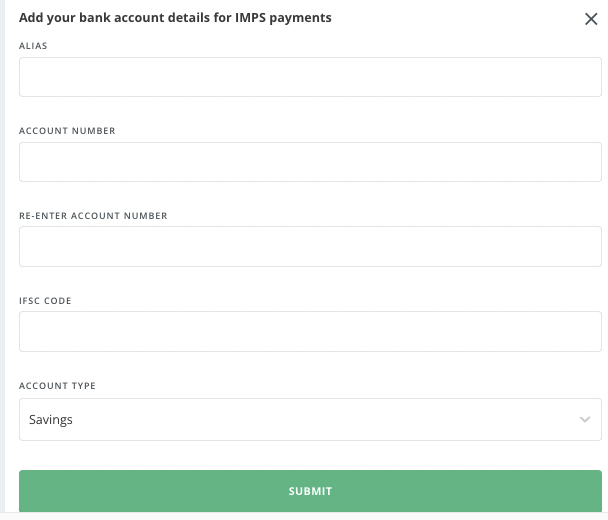Click the IFSC CODE label

[45, 301]
